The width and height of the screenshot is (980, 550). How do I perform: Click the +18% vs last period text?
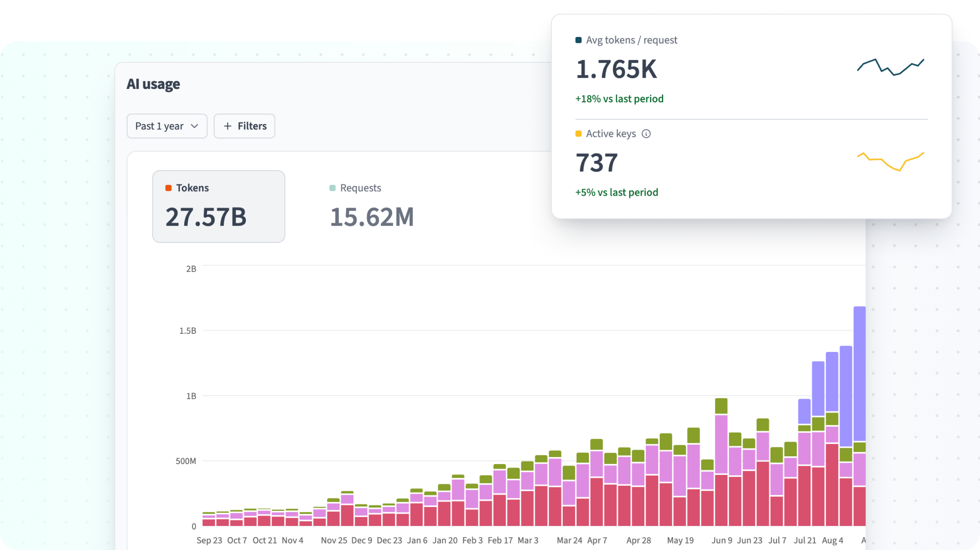(619, 99)
